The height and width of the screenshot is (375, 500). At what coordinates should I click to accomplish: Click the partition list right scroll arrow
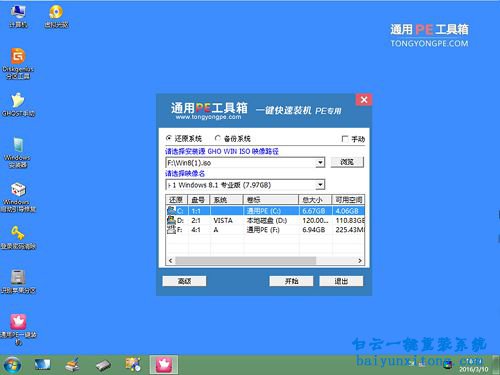pyautogui.click(x=360, y=260)
